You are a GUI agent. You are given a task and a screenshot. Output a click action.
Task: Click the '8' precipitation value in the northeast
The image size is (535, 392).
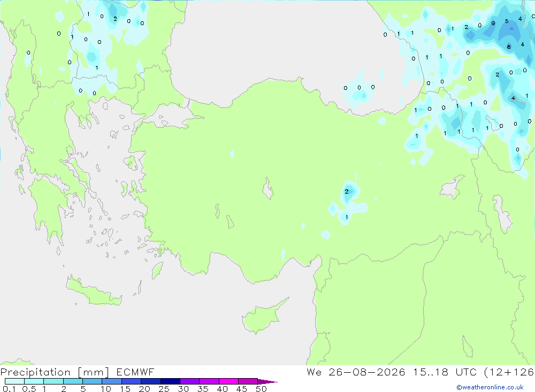pyautogui.click(x=509, y=47)
